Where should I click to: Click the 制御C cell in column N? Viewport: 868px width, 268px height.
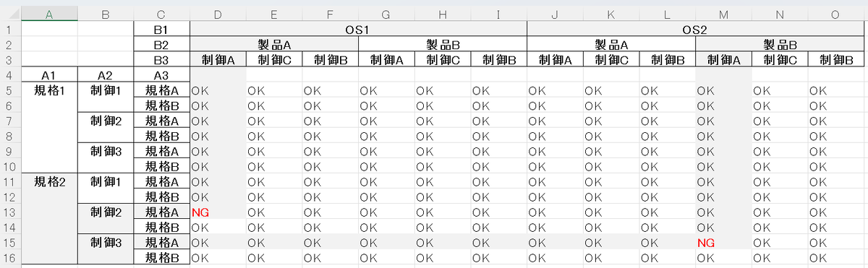(x=780, y=60)
